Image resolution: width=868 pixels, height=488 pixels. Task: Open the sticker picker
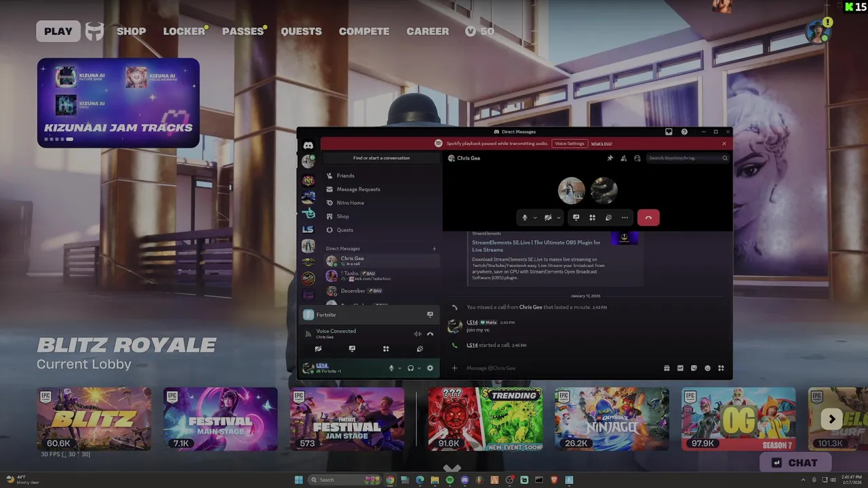[694, 368]
